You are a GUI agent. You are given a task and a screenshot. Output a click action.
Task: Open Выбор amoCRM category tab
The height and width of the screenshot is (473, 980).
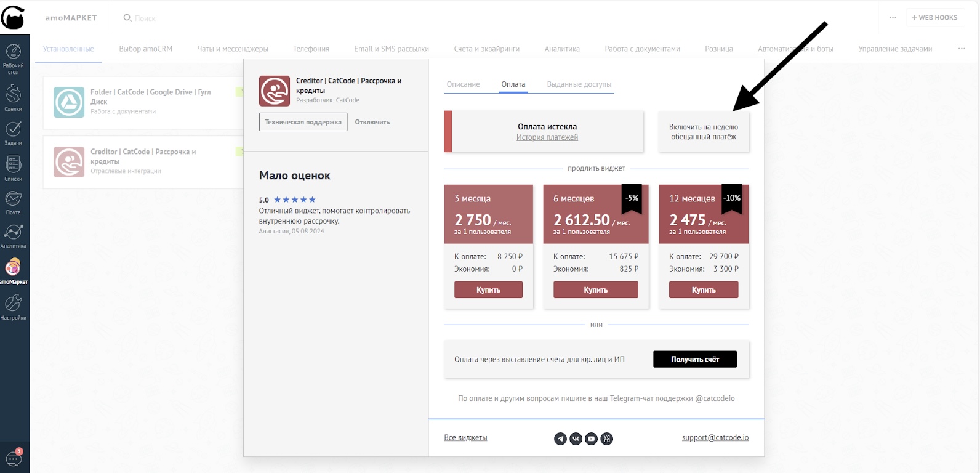[x=146, y=49]
